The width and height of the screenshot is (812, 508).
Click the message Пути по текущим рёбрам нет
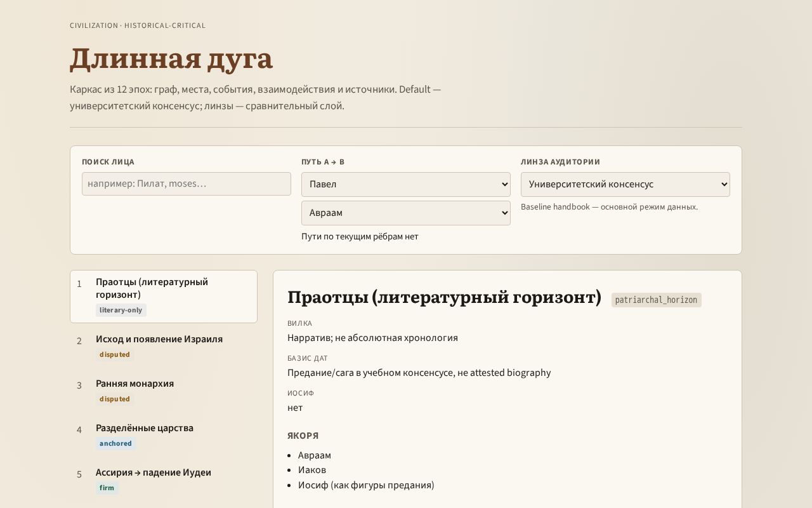[x=360, y=236]
